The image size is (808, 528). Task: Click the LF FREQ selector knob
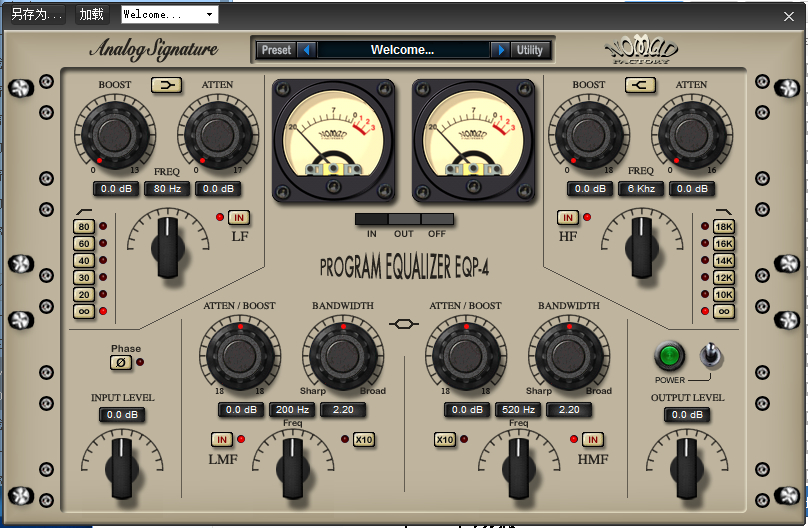pyautogui.click(x=167, y=247)
